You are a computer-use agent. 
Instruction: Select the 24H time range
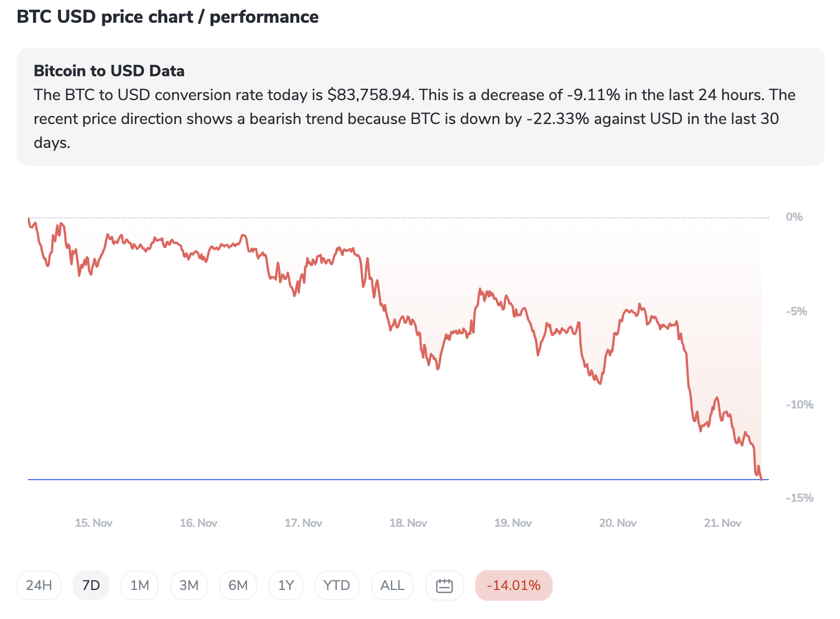pos(39,585)
